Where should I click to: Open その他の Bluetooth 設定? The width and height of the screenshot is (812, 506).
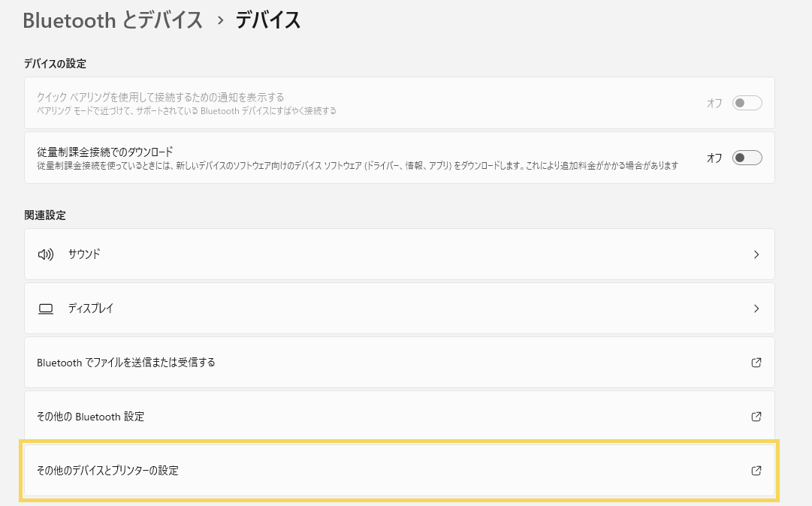click(90, 417)
